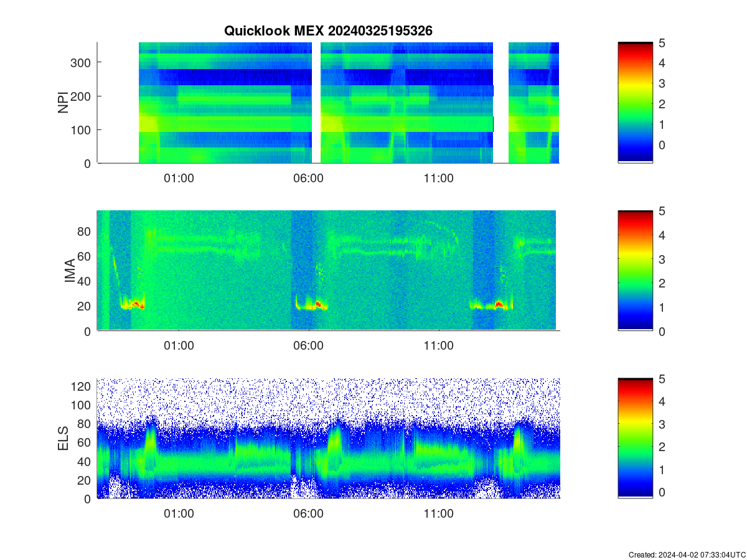
Task: Click the plot title Quicklook MEX 20240325195326
Action: [328, 30]
